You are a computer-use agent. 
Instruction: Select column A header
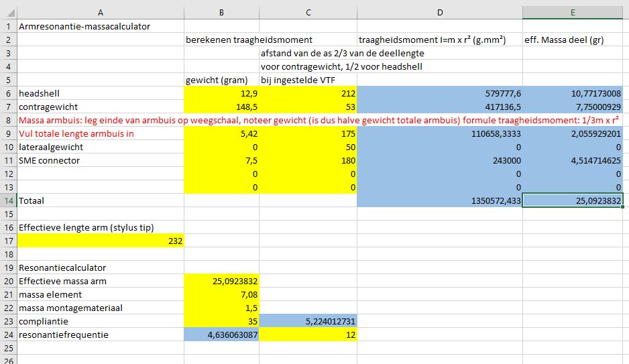(x=101, y=13)
